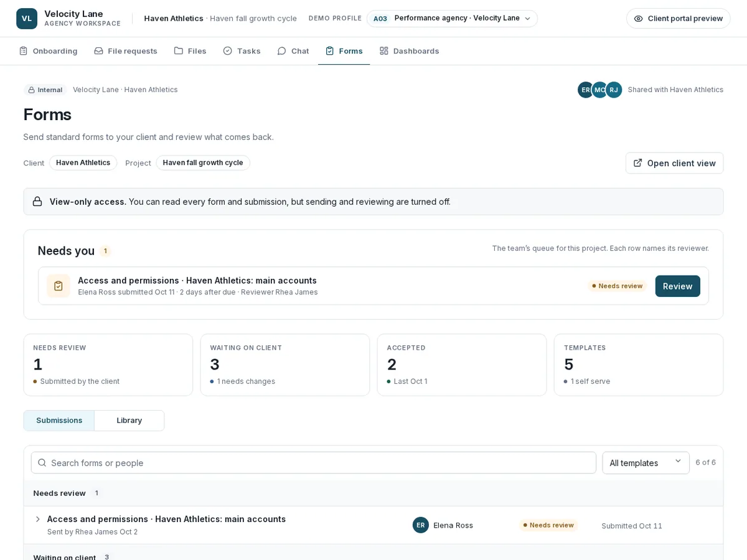
Task: Click the Search forms or people field
Action: 314,463
